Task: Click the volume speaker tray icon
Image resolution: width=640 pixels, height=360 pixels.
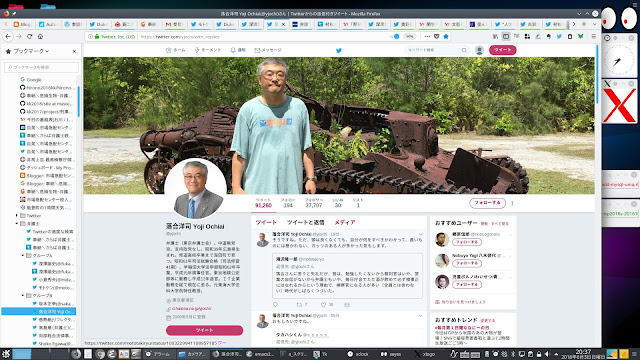Action: tap(547, 354)
